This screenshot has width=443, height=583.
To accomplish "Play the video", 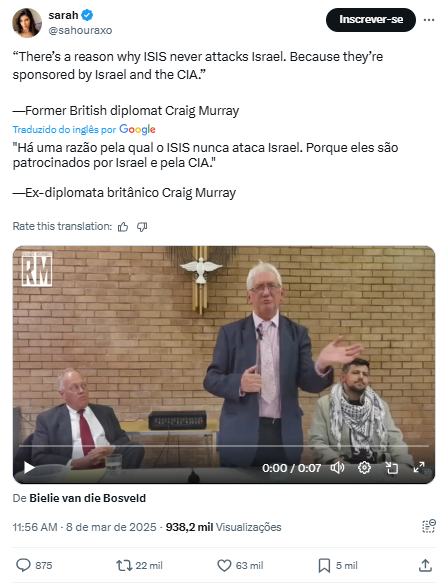I will (29, 467).
